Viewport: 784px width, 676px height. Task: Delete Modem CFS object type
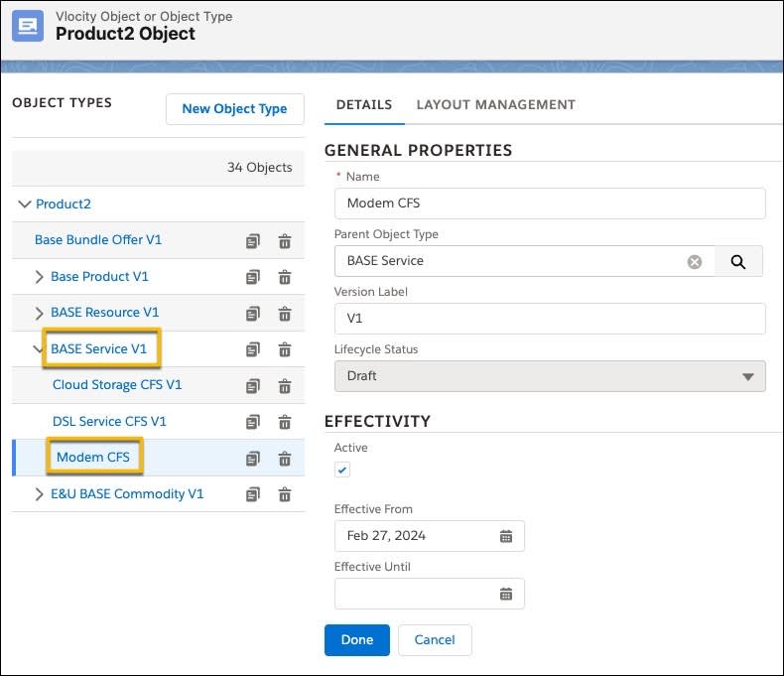285,459
